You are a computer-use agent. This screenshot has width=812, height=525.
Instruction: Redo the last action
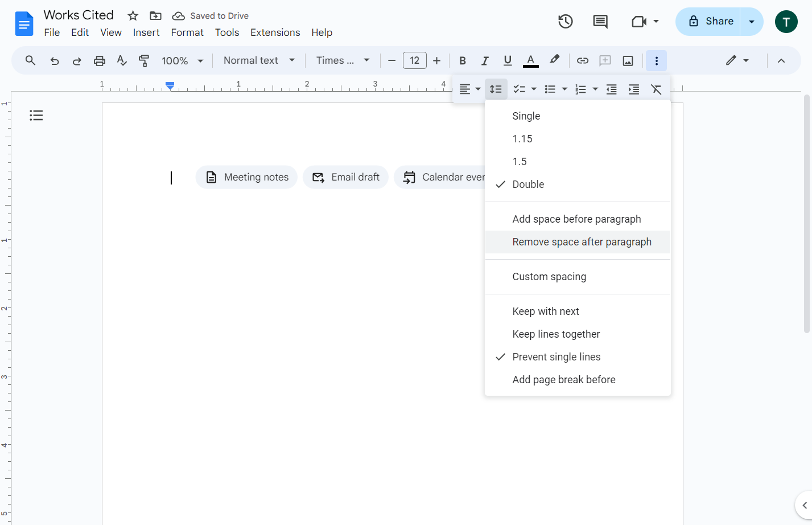coord(77,60)
